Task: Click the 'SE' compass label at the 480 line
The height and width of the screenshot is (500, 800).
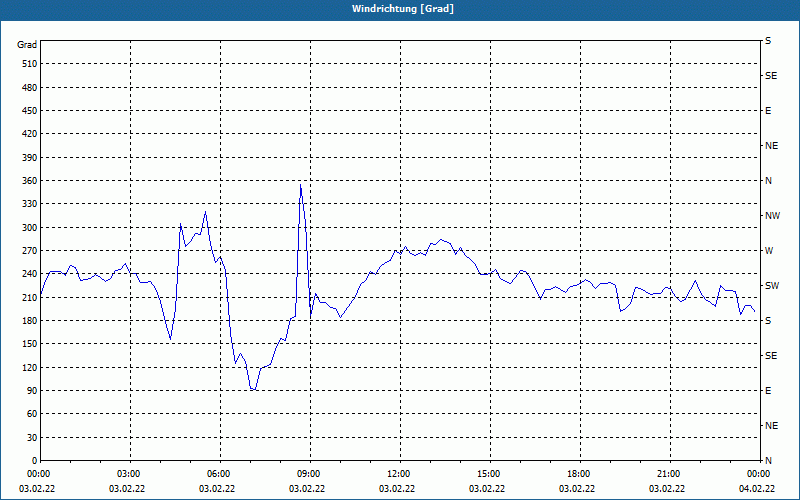Action: point(771,76)
